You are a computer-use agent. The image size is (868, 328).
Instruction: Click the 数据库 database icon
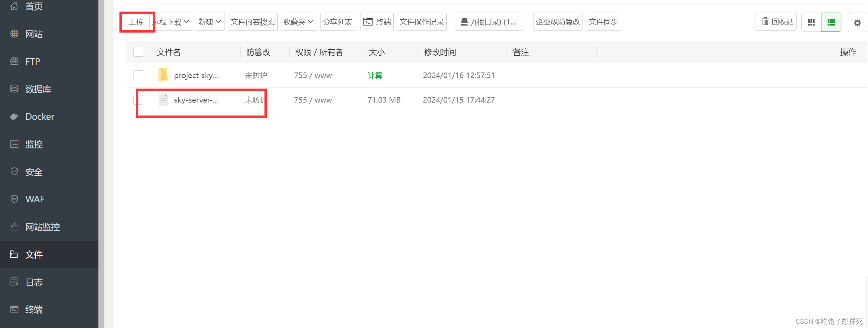(x=14, y=89)
